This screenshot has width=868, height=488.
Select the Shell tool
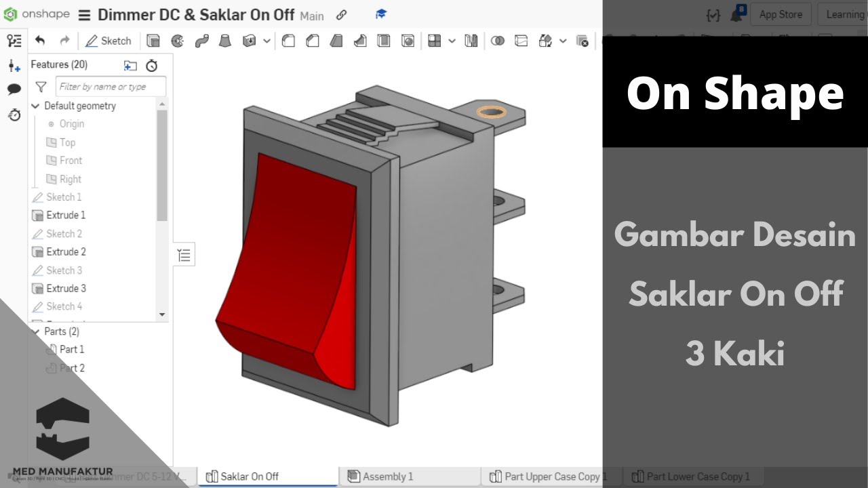click(384, 41)
